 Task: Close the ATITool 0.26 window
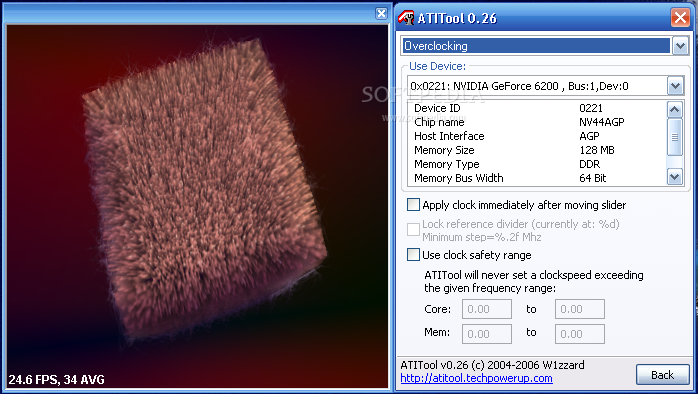680,18
